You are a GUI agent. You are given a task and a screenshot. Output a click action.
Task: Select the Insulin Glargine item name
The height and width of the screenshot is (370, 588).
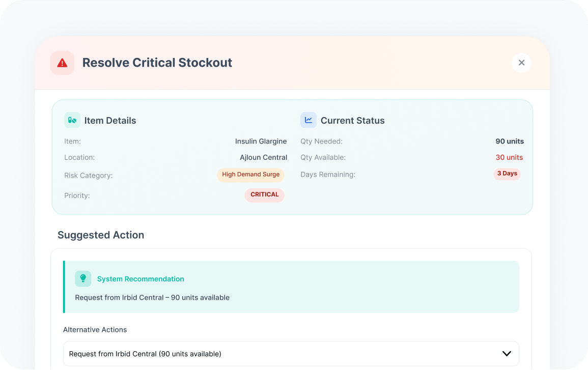click(261, 141)
